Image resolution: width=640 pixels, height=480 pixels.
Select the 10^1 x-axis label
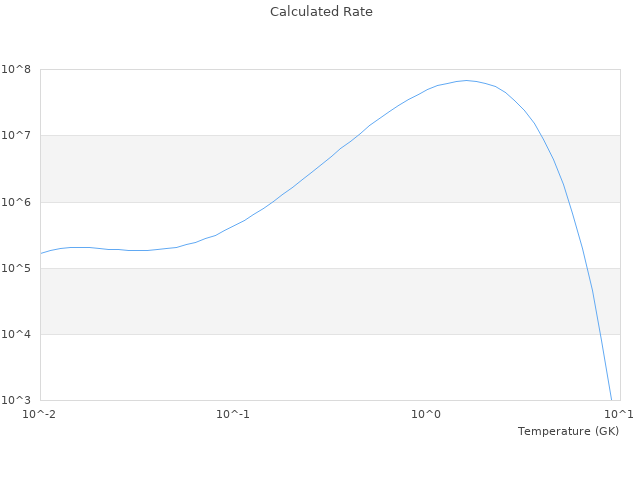pyautogui.click(x=619, y=414)
